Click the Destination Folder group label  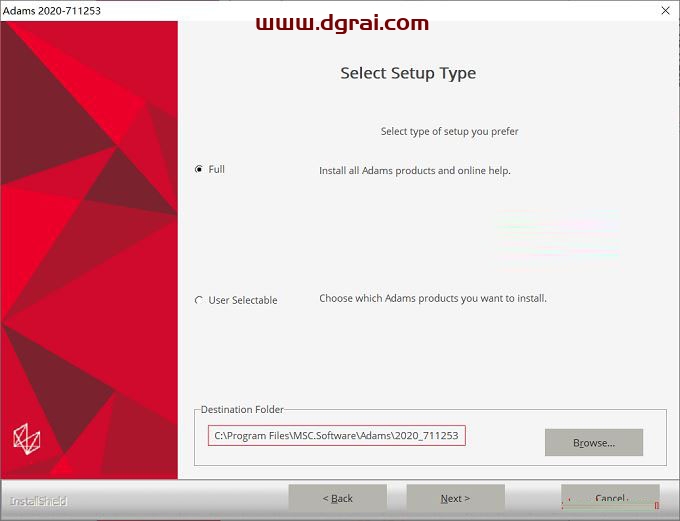(242, 410)
